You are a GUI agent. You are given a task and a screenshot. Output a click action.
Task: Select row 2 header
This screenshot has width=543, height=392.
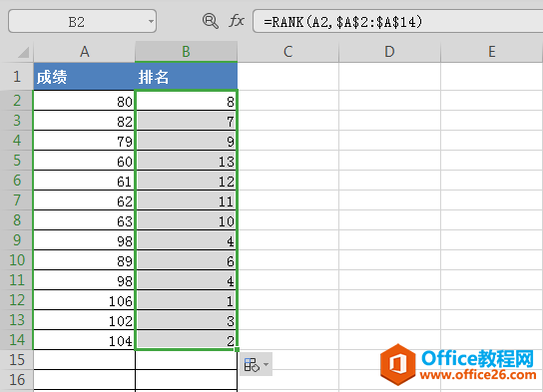pyautogui.click(x=17, y=101)
